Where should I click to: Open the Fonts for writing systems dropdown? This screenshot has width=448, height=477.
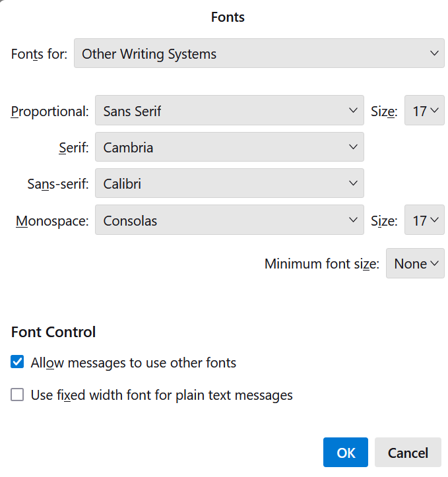click(259, 53)
